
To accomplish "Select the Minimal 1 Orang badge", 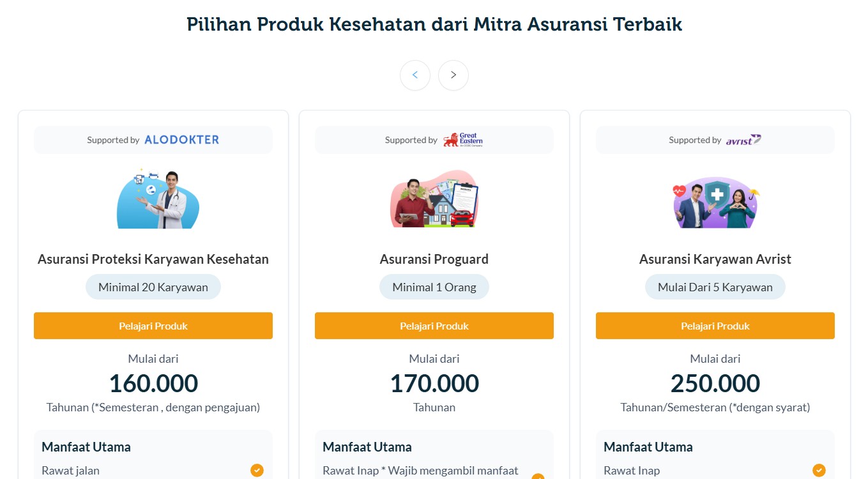I will (x=434, y=287).
